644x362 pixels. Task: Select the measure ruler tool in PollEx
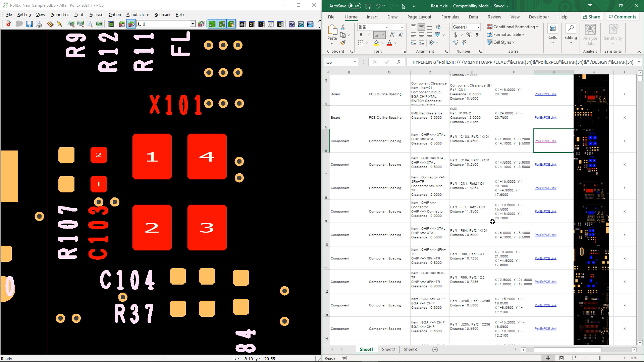click(x=50, y=24)
